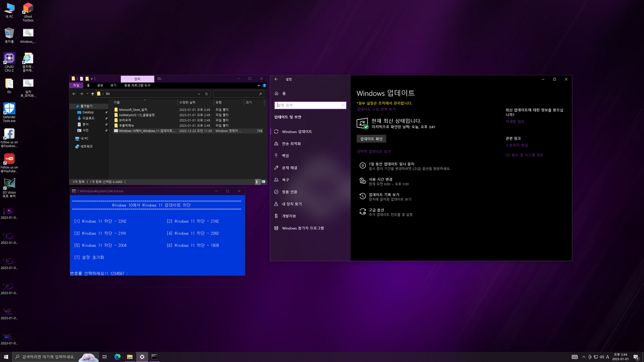Viewport: 644px width, 362px height.
Task: Open 업데이트 구성 정책 보기 link
Action: [x=376, y=109]
